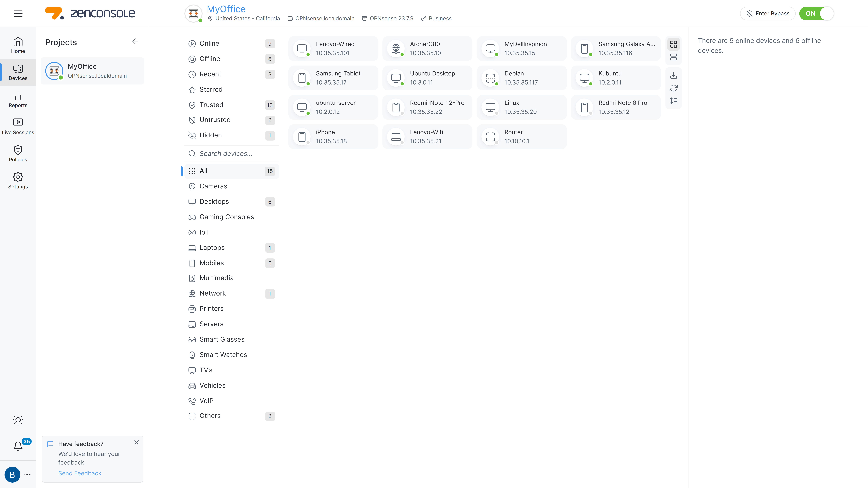Show Hidden devices
This screenshot has width=868, height=488.
click(232, 135)
